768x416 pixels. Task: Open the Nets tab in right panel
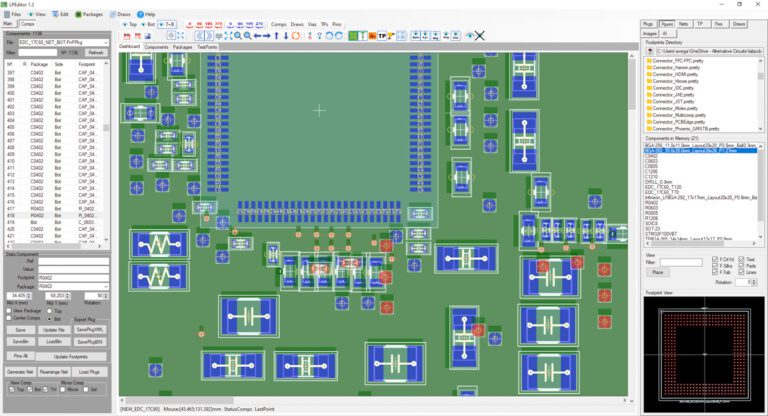coord(683,24)
